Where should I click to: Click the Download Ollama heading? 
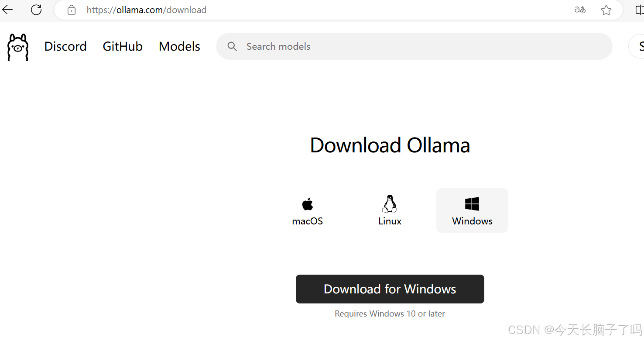pyautogui.click(x=390, y=145)
